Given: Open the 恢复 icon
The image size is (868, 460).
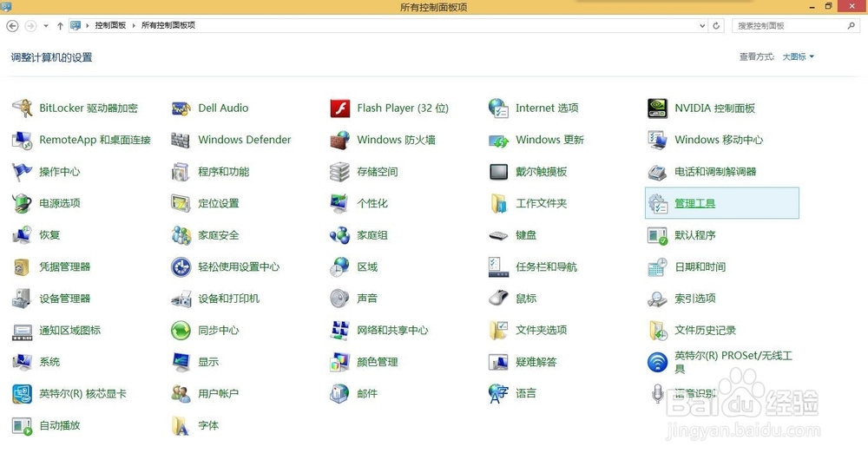Looking at the screenshot, I should point(23,234).
